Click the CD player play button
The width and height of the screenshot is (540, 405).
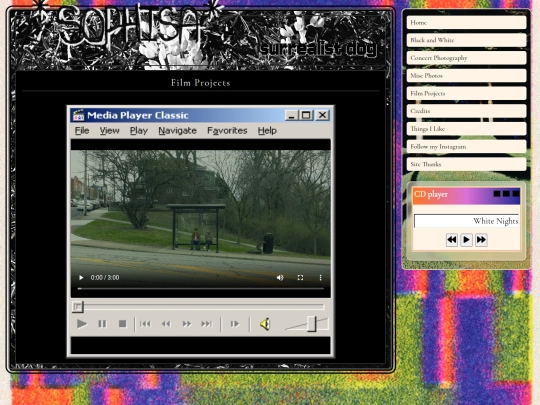pos(466,240)
